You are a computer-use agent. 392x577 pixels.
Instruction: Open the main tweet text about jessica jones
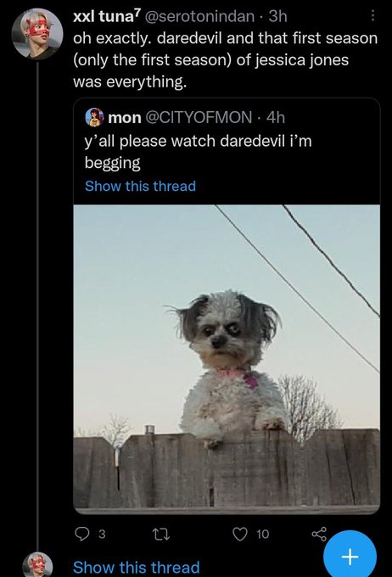point(225,59)
